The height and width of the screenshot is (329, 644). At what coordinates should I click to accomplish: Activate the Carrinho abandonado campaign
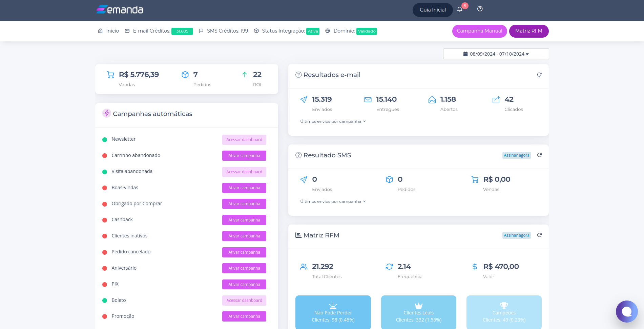pos(244,156)
